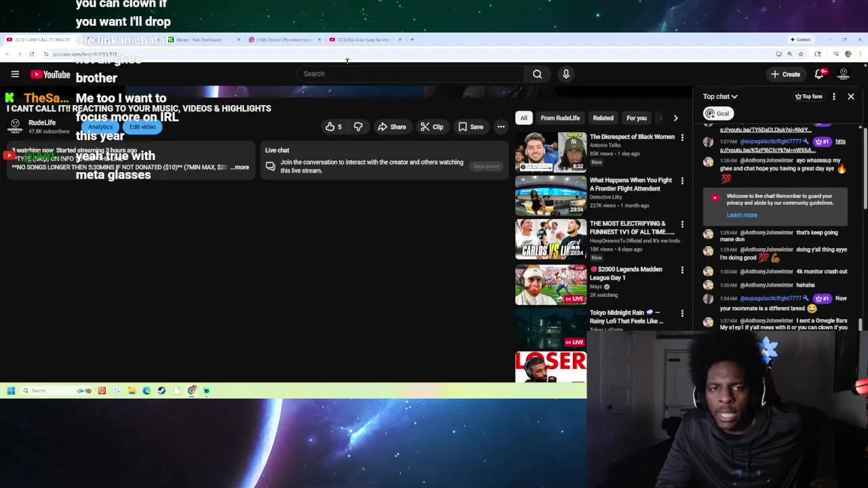The image size is (868, 488).
Task: Open Analytics for this video
Action: click(x=100, y=127)
